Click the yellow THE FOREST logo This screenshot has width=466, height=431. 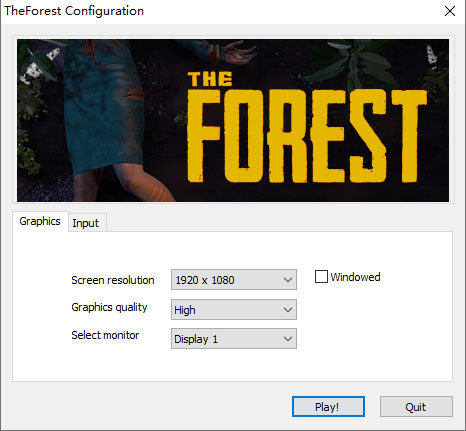point(307,127)
